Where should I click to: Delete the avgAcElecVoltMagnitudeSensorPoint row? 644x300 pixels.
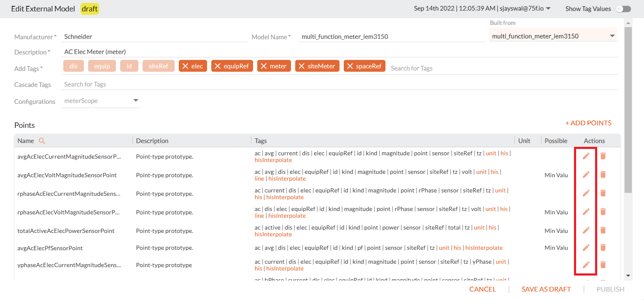tap(603, 174)
